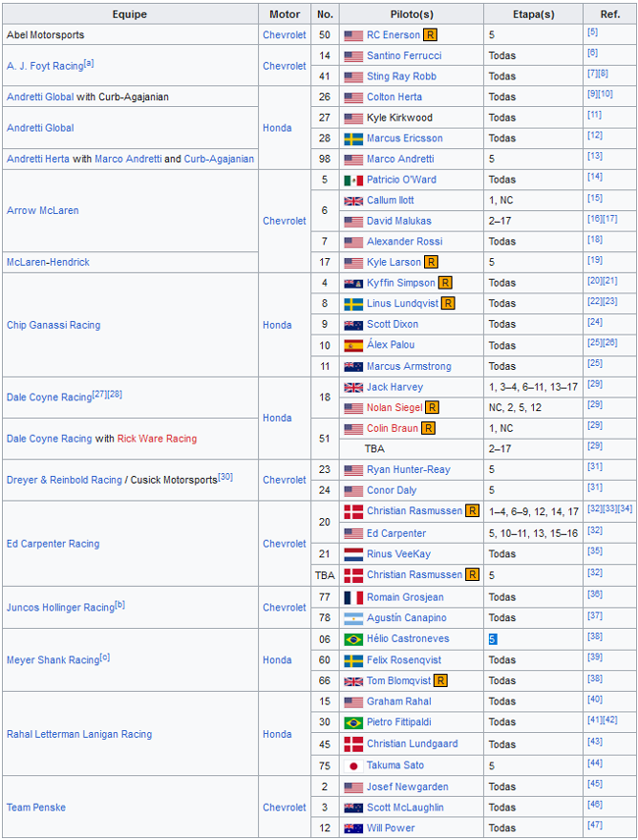Open the Team Penske link
This screenshot has height=840, width=638.
pyautogui.click(x=36, y=808)
